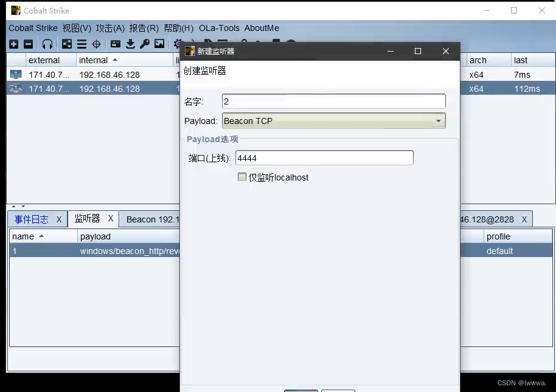Click the Connect plus icon in toolbar
The image size is (556, 392).
point(14,44)
